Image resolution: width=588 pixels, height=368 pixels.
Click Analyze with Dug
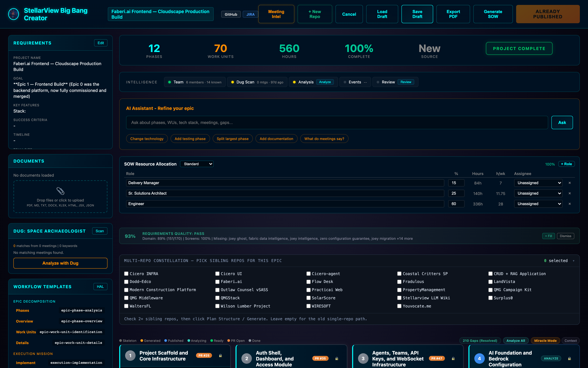(x=60, y=263)
